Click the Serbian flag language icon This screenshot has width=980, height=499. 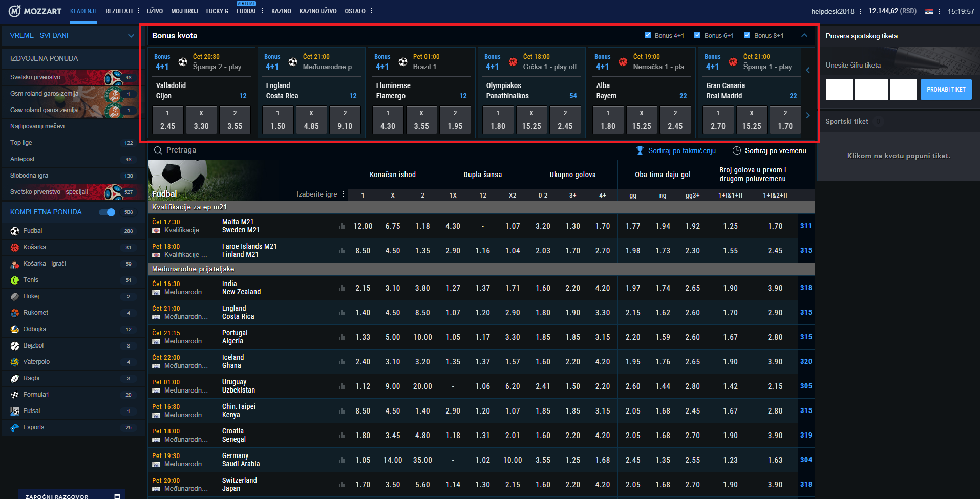(929, 11)
